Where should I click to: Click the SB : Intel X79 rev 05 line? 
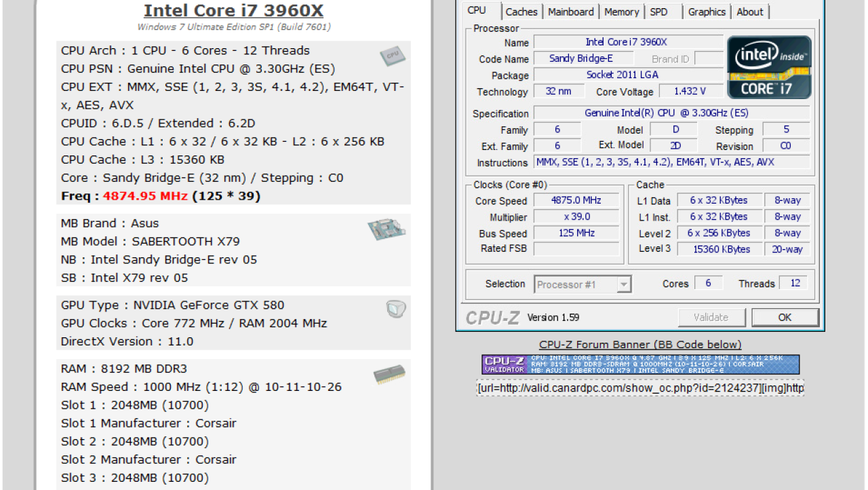[x=124, y=278]
